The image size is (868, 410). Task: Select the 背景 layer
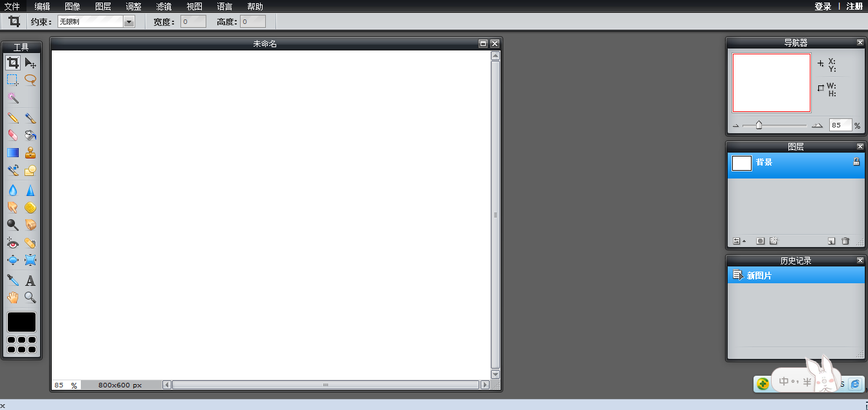(796, 166)
